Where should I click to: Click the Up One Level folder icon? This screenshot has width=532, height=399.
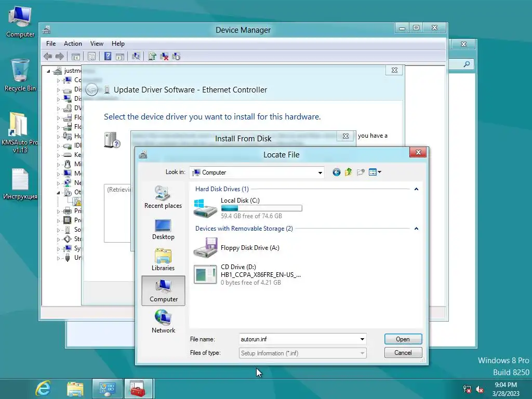[x=349, y=172]
